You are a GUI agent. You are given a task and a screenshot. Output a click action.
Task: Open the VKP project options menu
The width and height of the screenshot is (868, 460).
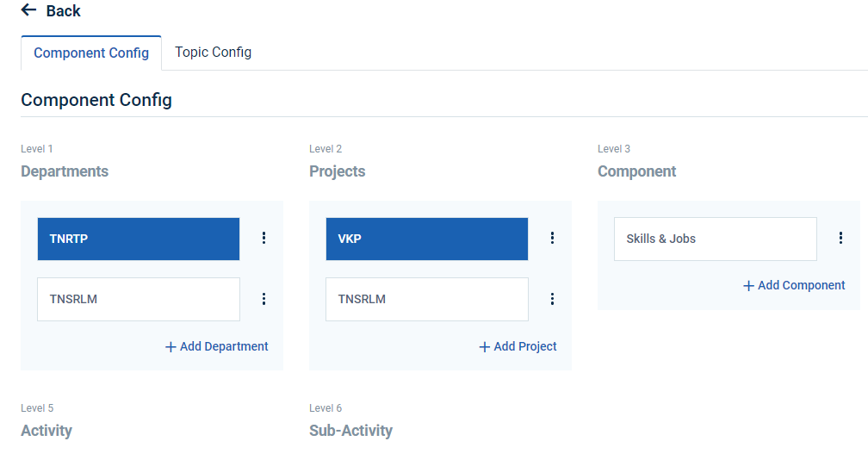[552, 239]
